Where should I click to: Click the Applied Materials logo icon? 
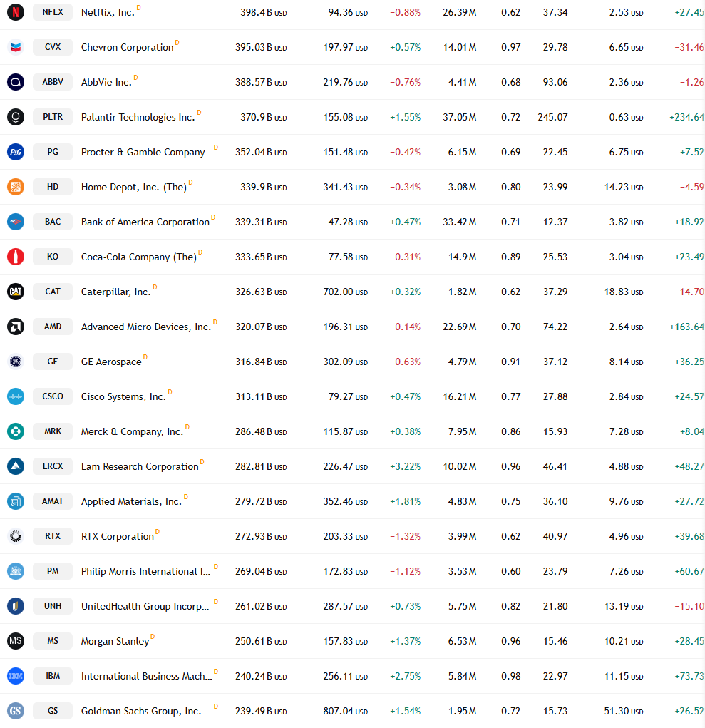coord(15,501)
